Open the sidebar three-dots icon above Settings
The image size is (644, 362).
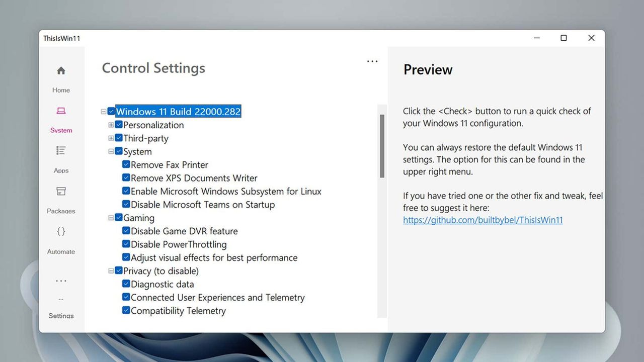(61, 281)
